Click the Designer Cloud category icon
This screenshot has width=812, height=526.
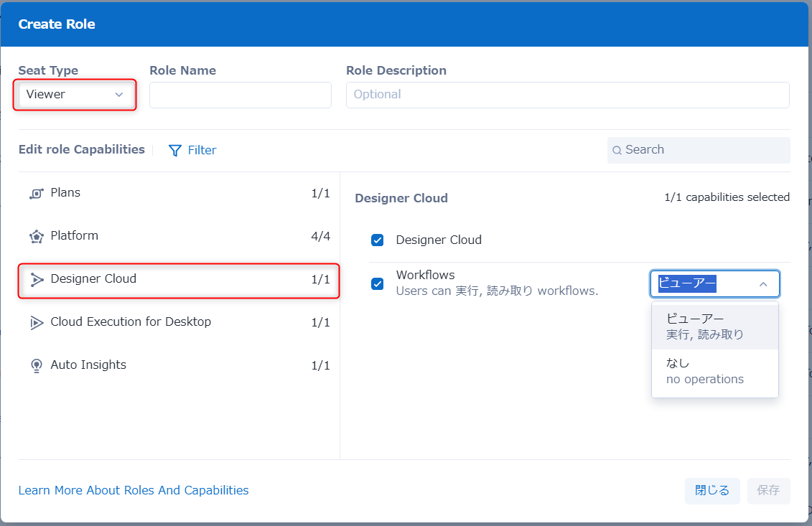(x=36, y=280)
